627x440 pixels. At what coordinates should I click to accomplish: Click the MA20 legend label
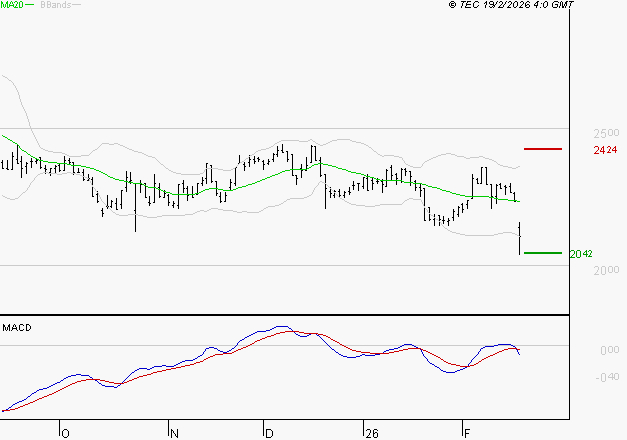[12, 6]
